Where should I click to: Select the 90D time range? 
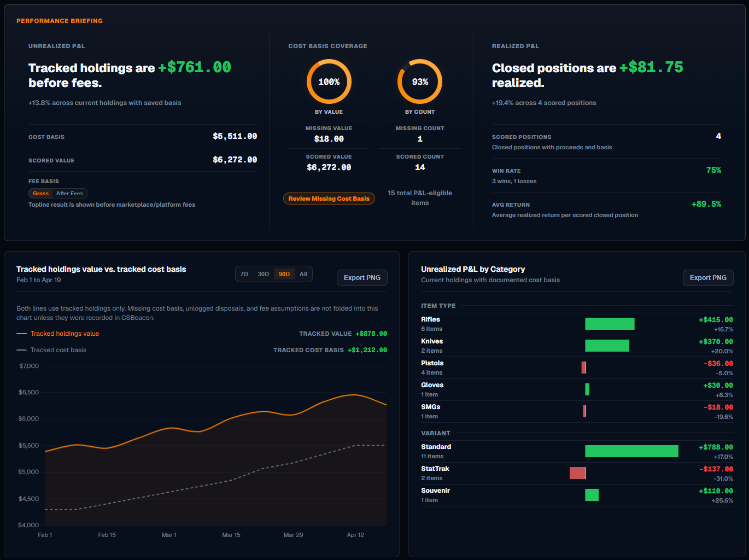284,274
